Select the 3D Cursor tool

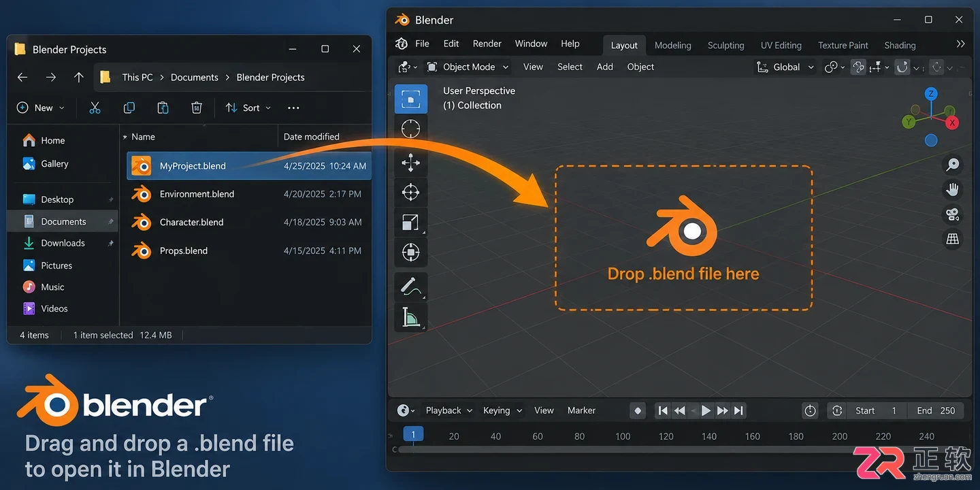(x=411, y=129)
